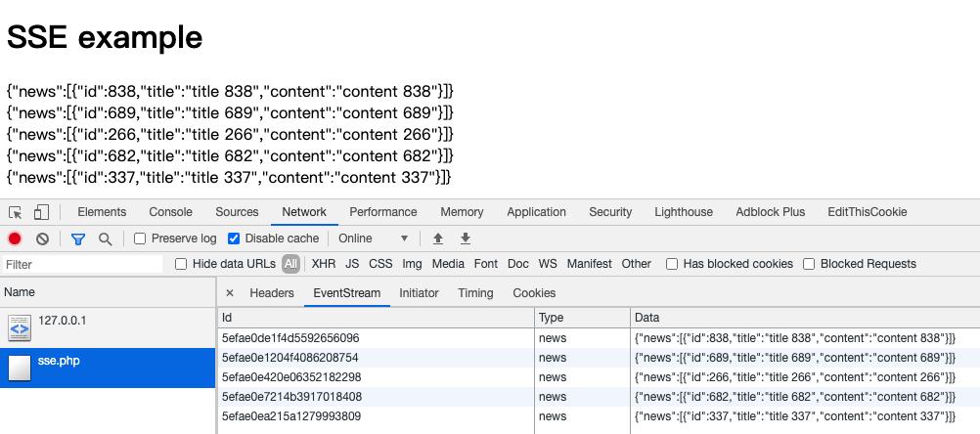The width and height of the screenshot is (980, 434).
Task: Click the export HAR download arrow icon
Action: (x=465, y=239)
